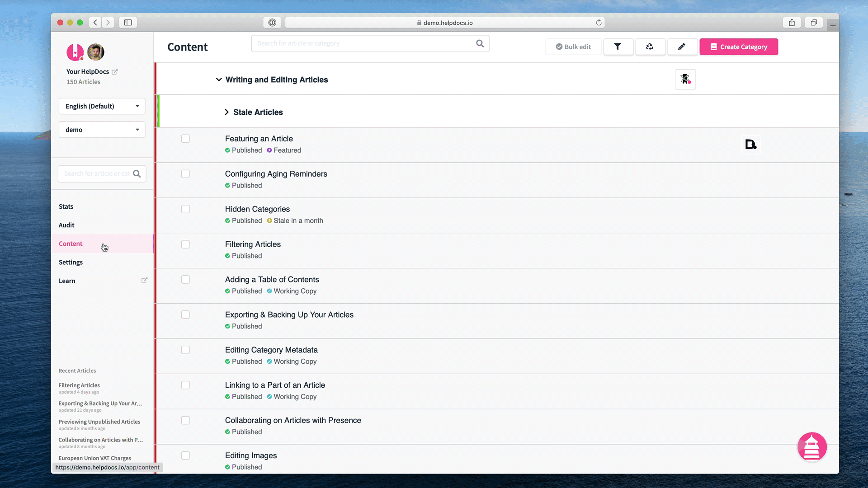Click Safari back arrow
Screen dimensions: 868x488
95,23
